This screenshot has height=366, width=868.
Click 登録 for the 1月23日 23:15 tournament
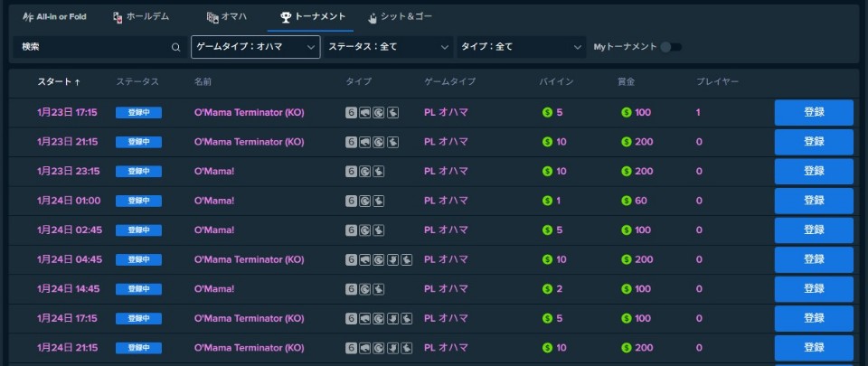(x=814, y=172)
